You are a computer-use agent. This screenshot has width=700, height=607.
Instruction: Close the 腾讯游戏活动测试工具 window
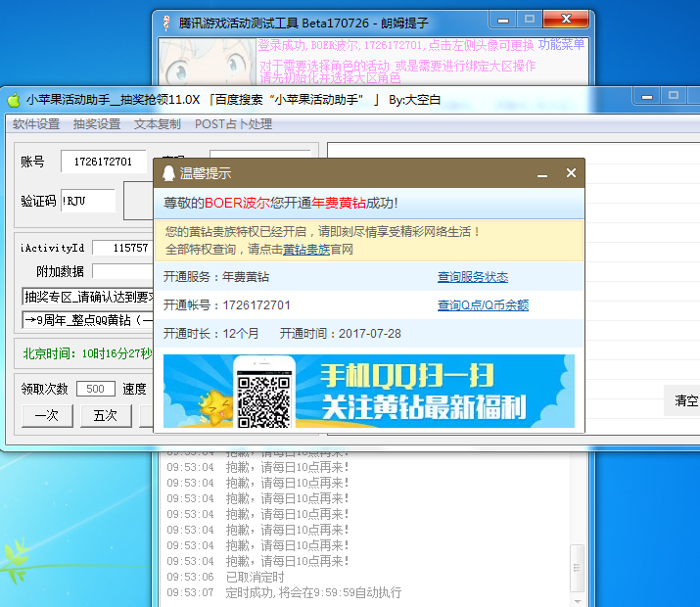pos(566,20)
